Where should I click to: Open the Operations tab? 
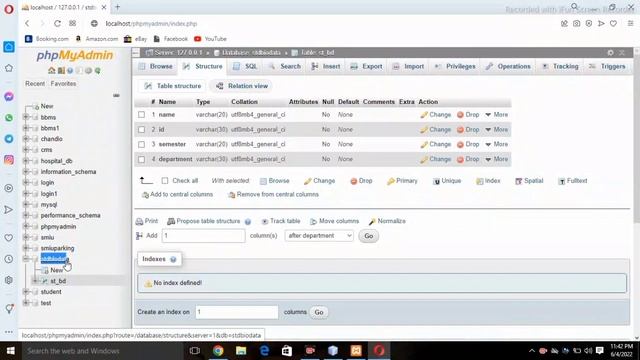pos(508,66)
